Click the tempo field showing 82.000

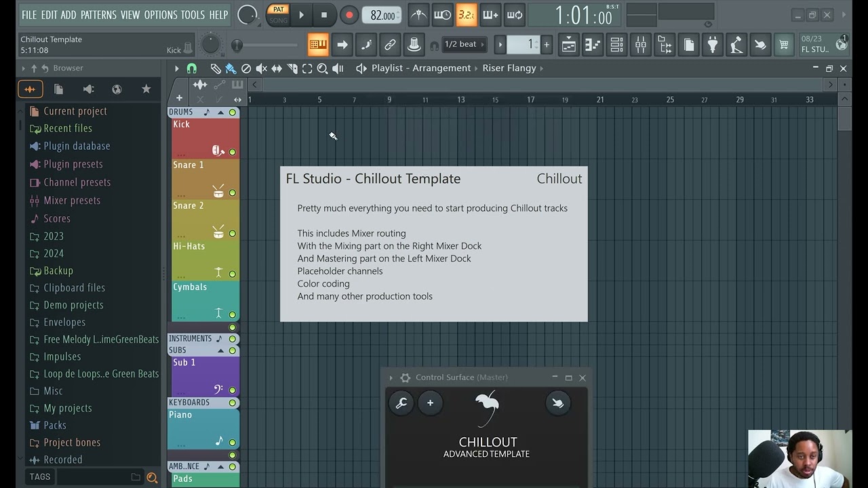(382, 15)
